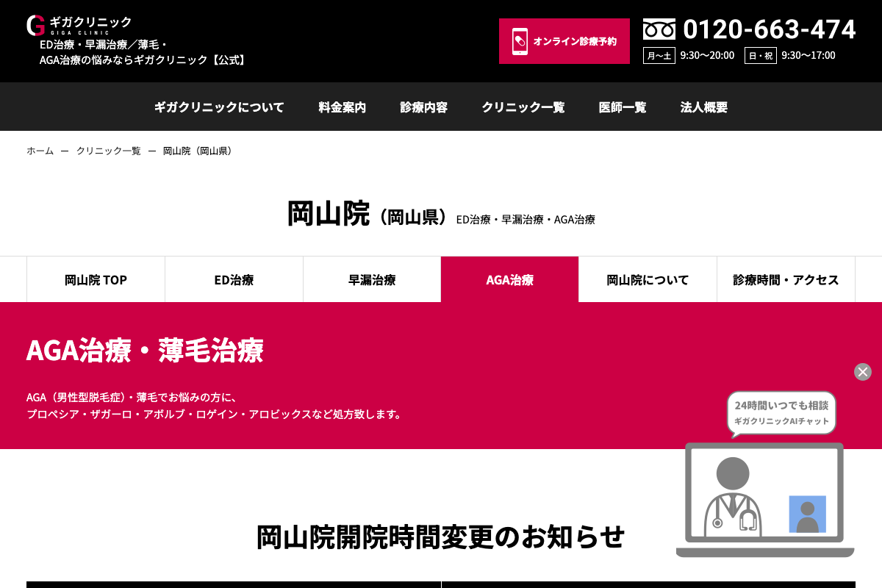Image resolution: width=882 pixels, height=588 pixels.
Task: Open 料金案内 menu item
Action: [343, 107]
